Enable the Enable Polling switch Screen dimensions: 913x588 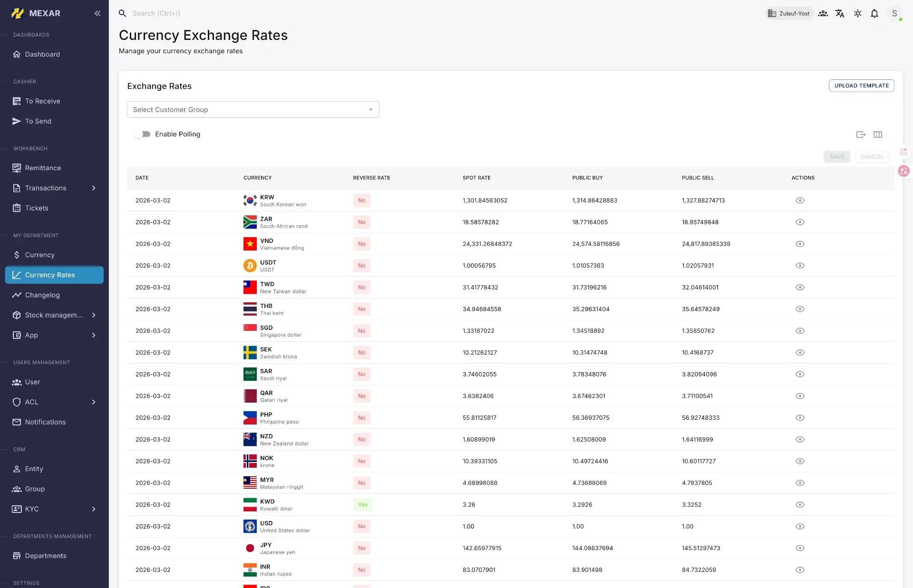point(143,134)
